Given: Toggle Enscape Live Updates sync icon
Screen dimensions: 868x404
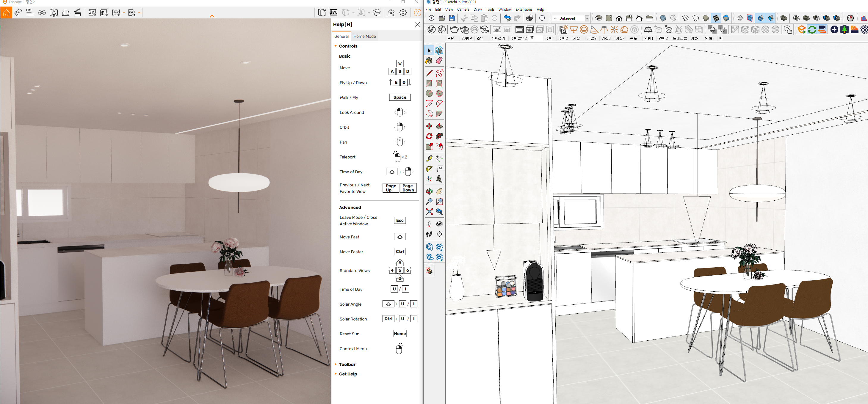Looking at the screenshot, I should coord(812,30).
